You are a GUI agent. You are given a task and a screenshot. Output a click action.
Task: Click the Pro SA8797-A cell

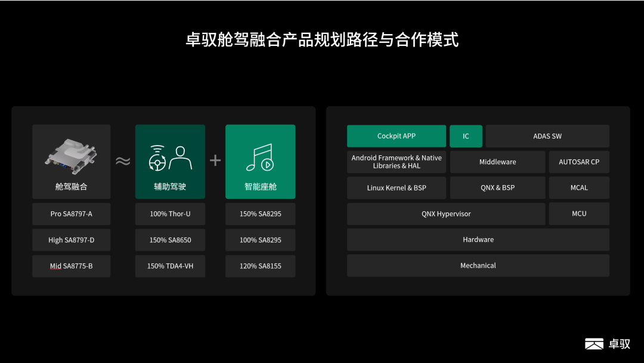click(72, 214)
